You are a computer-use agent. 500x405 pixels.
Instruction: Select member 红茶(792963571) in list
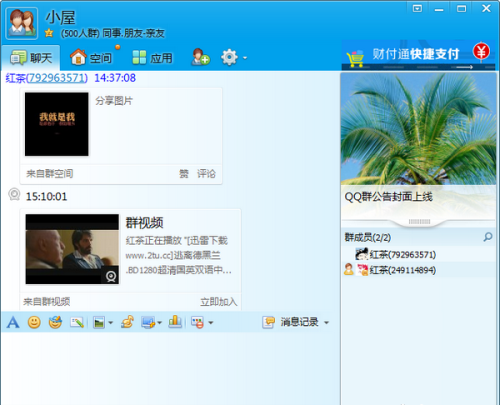tap(418, 255)
